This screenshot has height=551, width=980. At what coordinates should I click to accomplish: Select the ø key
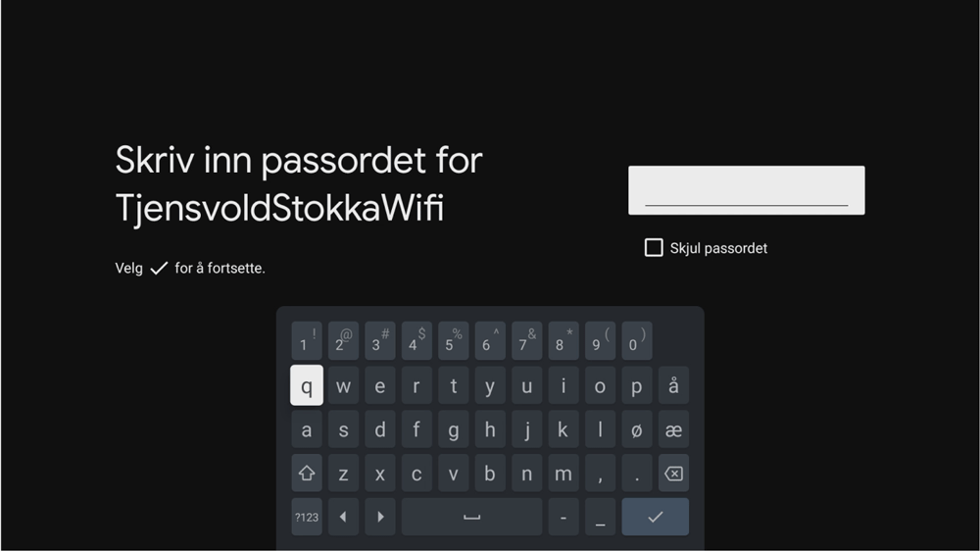637,429
